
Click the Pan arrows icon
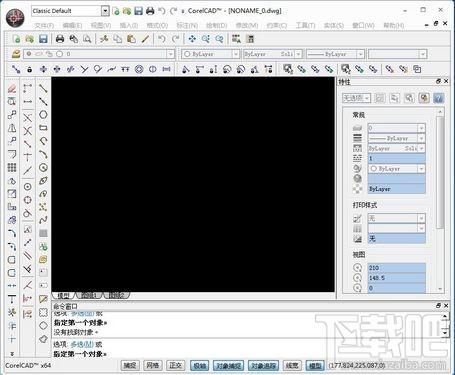[x=192, y=39]
